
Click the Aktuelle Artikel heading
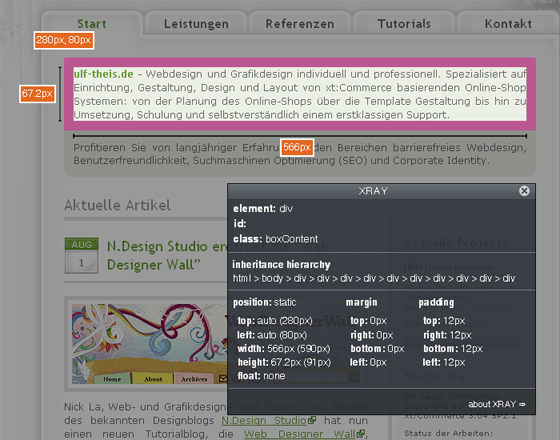click(x=118, y=205)
